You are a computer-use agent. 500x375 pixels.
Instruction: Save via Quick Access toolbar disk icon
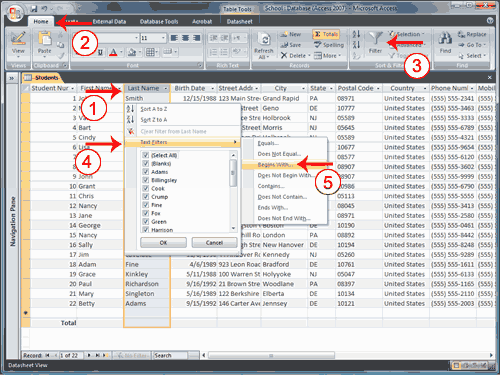click(x=34, y=8)
